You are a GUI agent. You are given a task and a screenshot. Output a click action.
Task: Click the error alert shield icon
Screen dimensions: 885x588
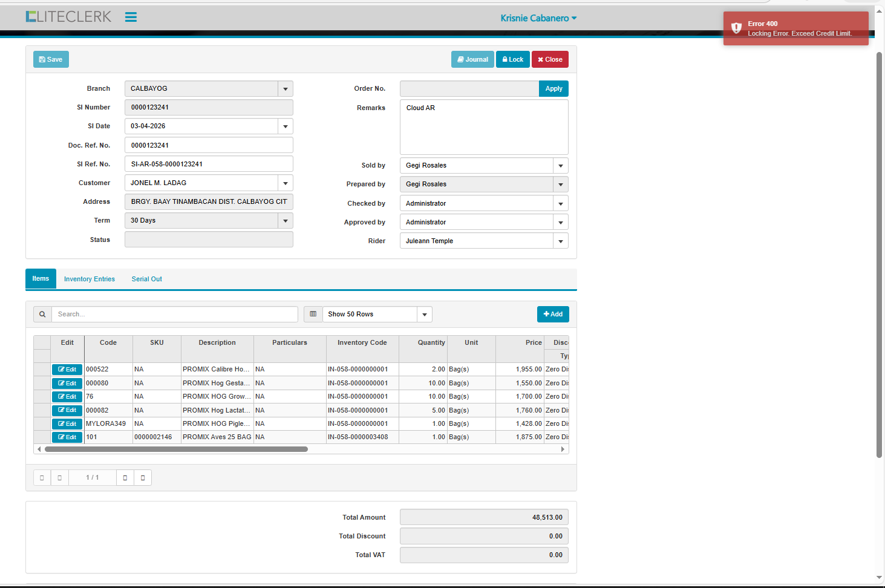coord(736,28)
